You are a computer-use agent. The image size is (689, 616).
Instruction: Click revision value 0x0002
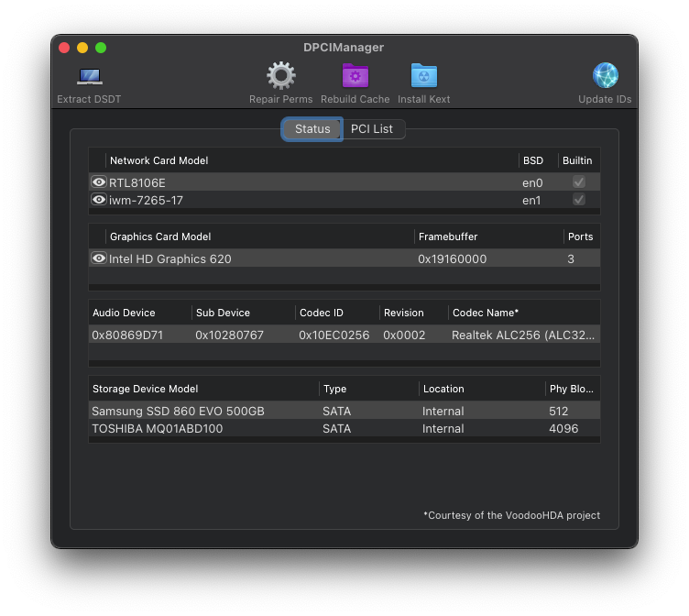pyautogui.click(x=404, y=335)
